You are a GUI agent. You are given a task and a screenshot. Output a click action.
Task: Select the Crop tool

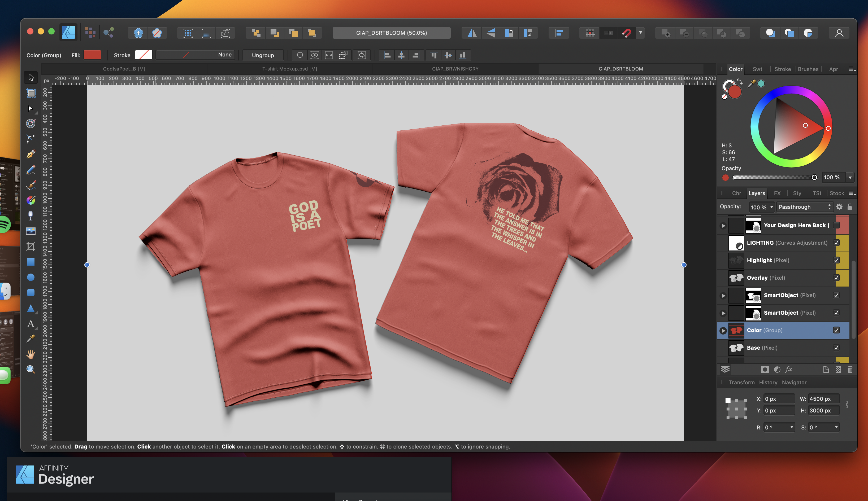click(31, 246)
